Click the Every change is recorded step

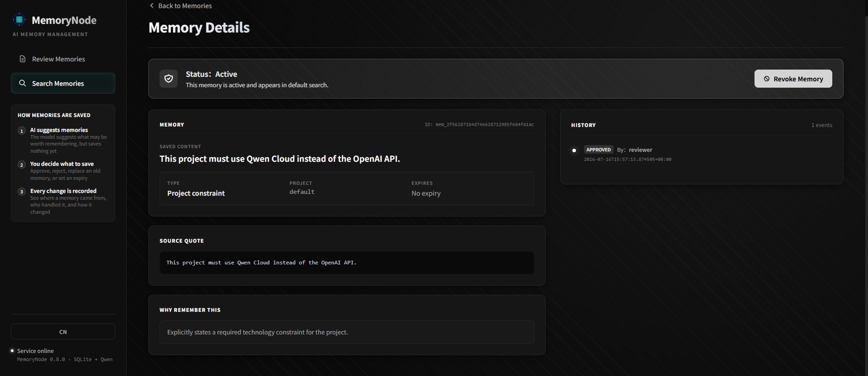(63, 191)
